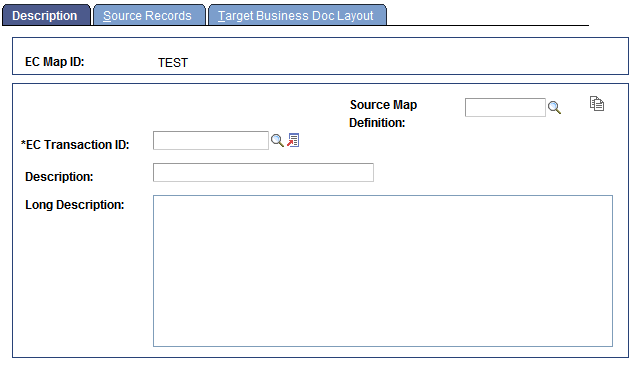This screenshot has width=636, height=366.
Task: Click the required asterisk before EC Transaction ID
Action: pos(23,144)
